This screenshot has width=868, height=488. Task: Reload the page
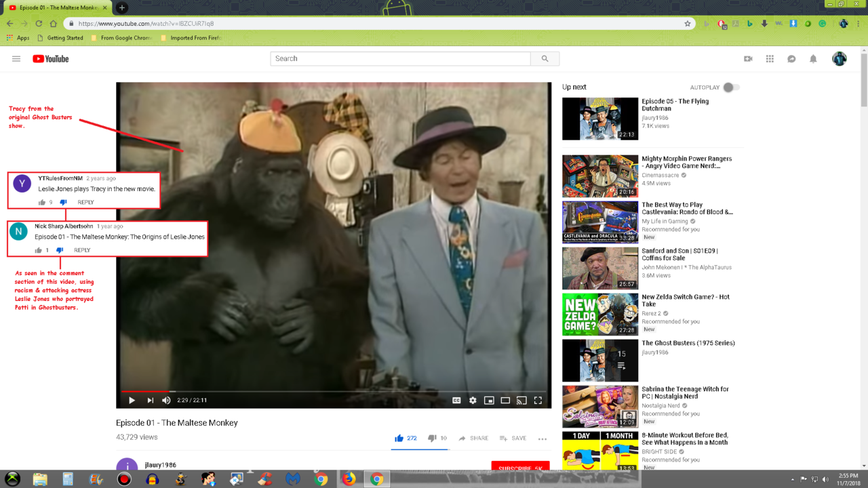(39, 24)
